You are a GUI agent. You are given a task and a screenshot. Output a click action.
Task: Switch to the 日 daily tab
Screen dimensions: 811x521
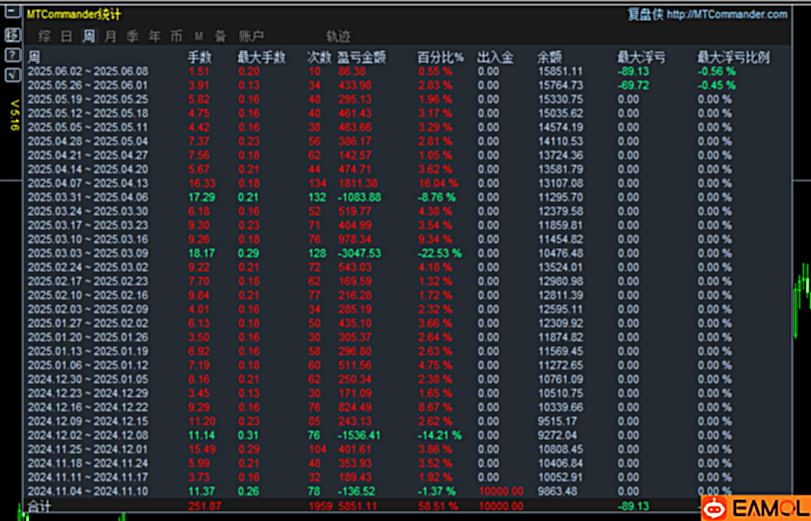click(x=66, y=36)
